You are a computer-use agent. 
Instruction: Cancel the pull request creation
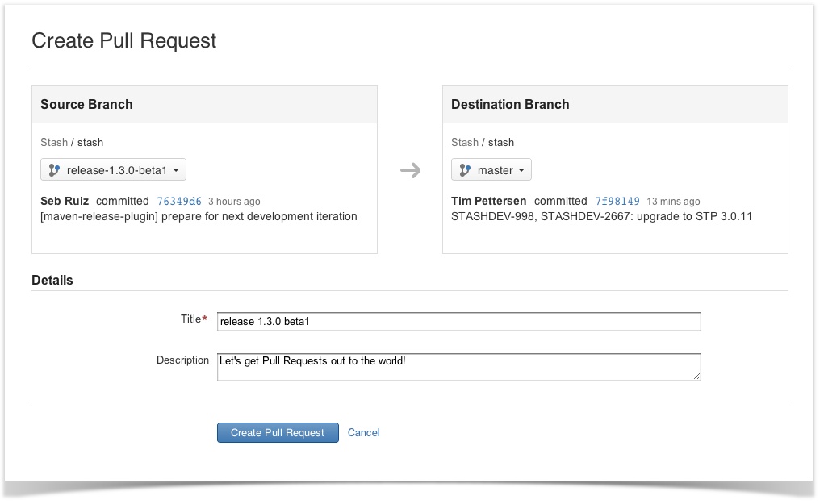pos(363,433)
